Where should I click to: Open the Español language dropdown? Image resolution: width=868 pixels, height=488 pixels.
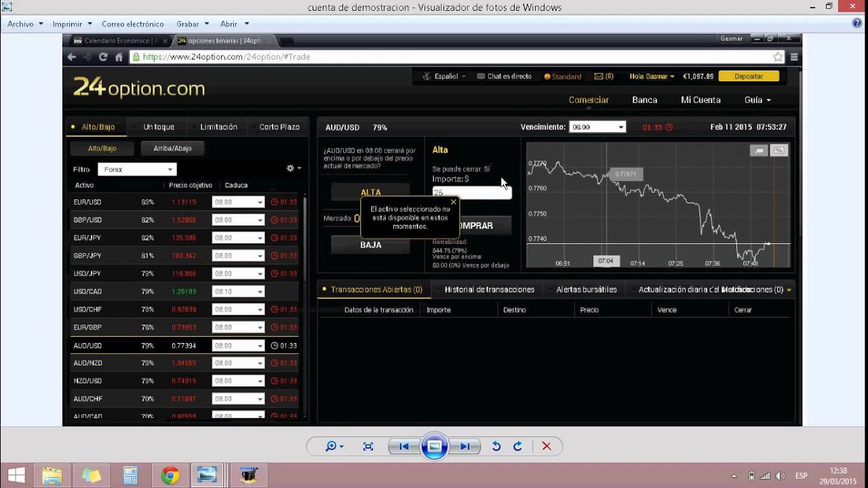[x=446, y=77]
